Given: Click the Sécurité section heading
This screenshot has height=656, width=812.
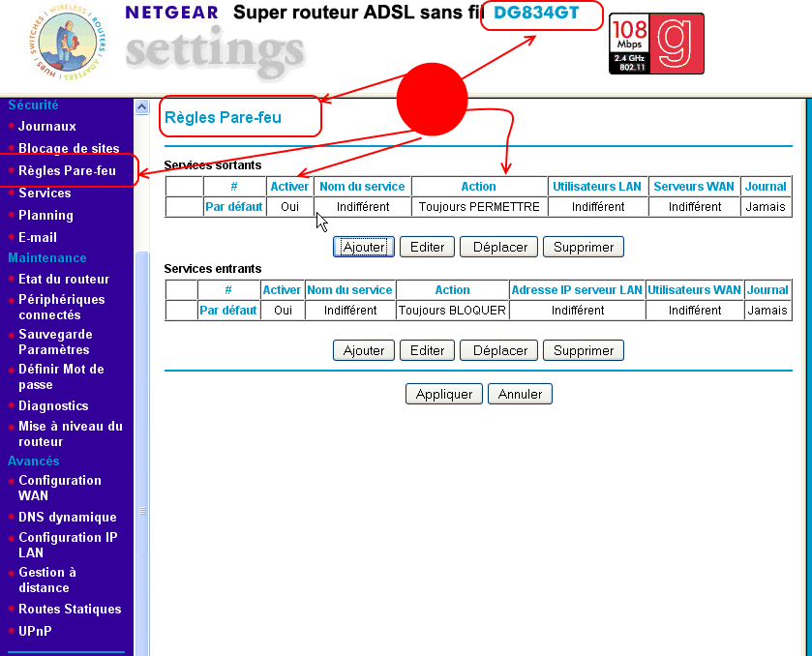Looking at the screenshot, I should 33,105.
